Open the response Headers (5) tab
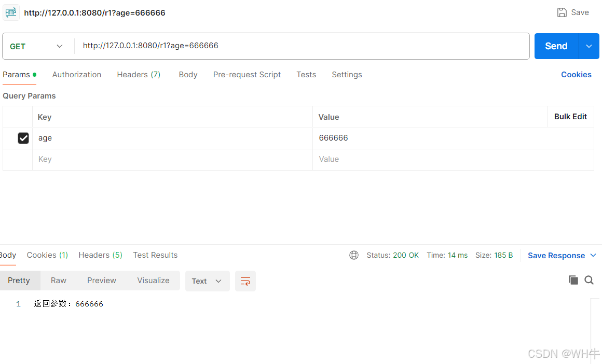Viewport: 602px width, 364px height. click(101, 255)
